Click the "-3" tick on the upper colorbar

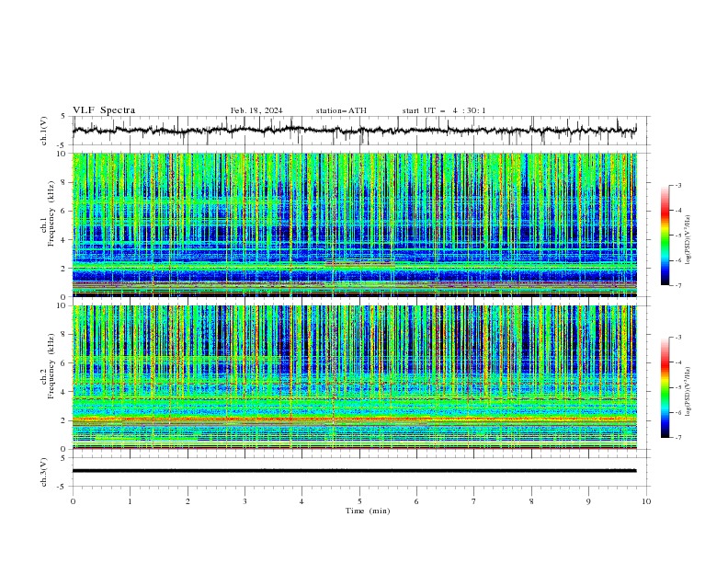click(677, 185)
